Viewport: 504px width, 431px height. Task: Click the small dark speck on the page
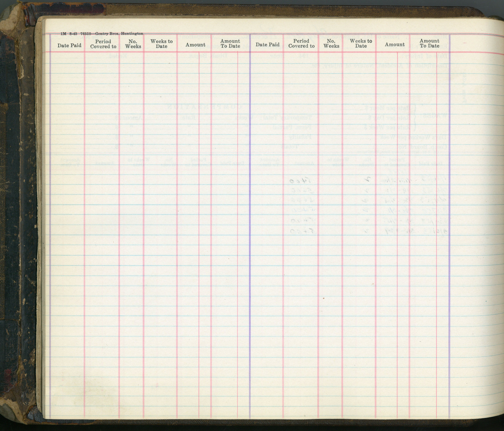tap(324, 298)
